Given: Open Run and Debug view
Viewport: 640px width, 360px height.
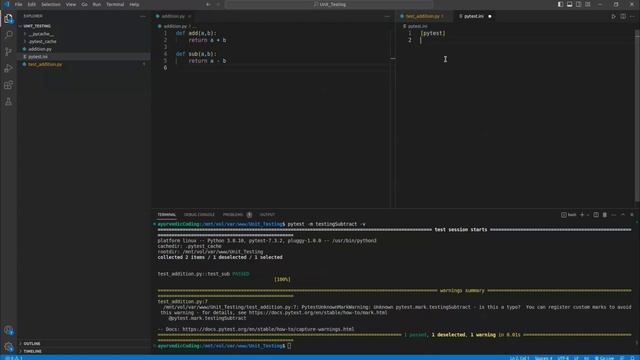Looking at the screenshot, I should click(9, 68).
